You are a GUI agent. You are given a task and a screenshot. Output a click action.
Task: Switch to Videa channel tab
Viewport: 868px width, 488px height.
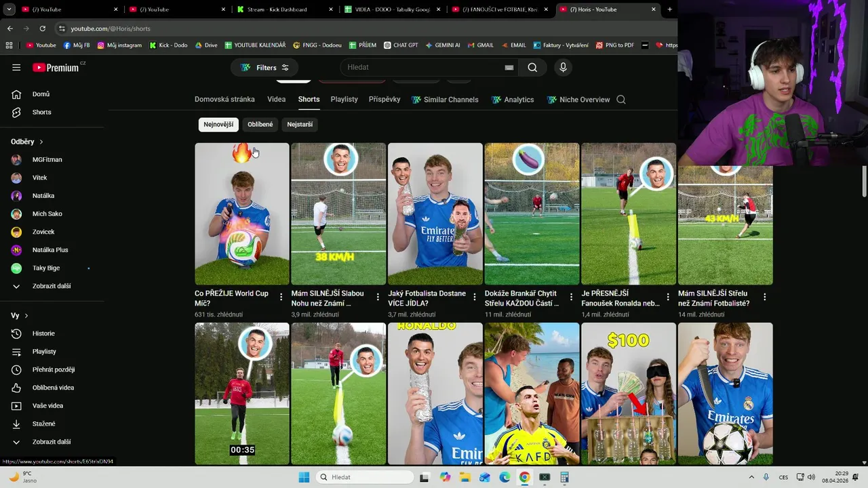[x=276, y=100]
